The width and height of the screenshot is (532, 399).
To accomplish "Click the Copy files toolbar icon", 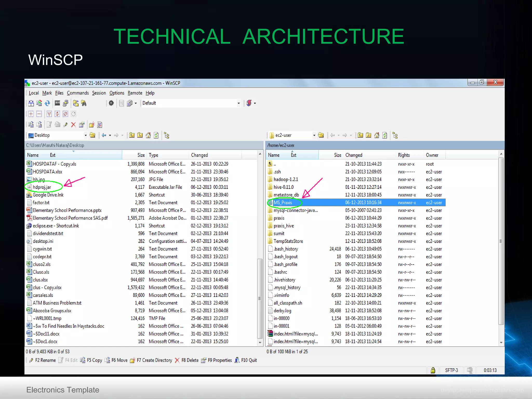I will (x=31, y=125).
